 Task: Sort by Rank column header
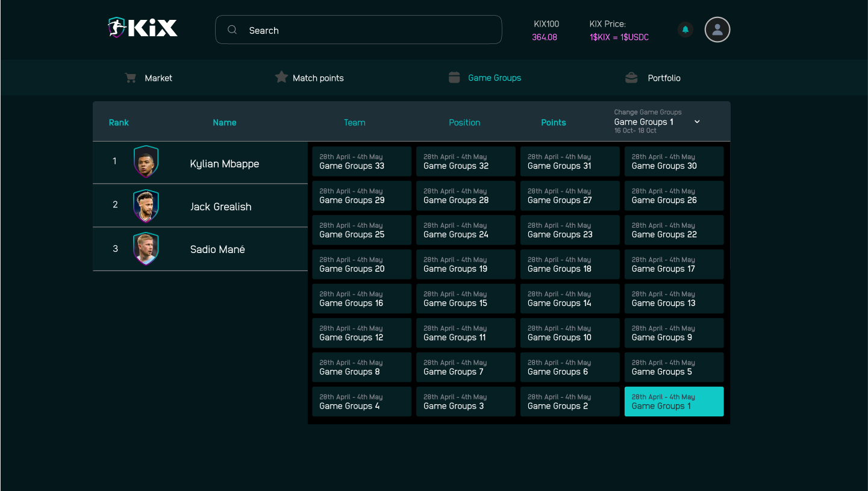coord(119,122)
